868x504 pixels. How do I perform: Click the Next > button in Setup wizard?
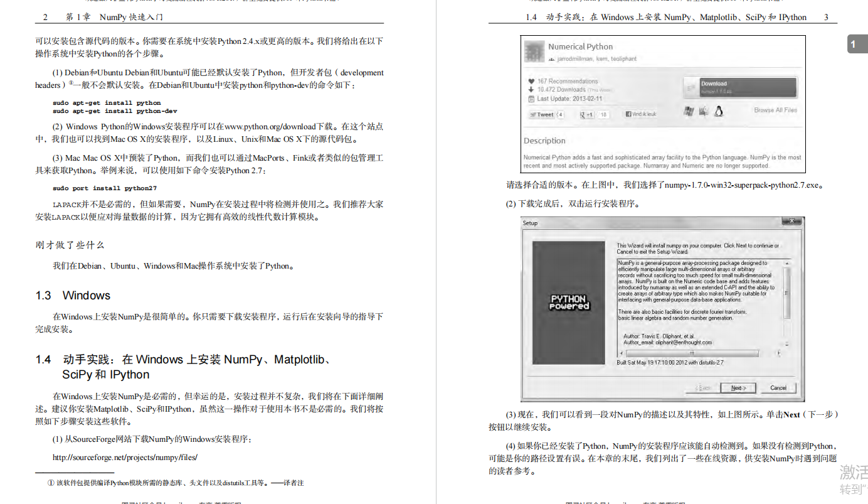[738, 388]
